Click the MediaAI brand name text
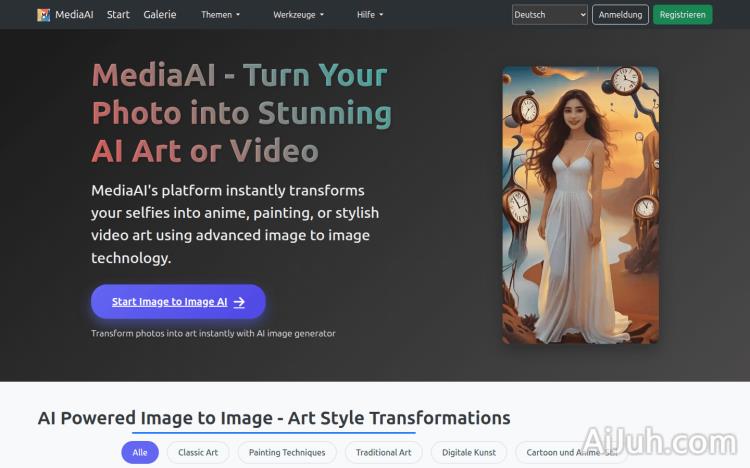 point(74,15)
